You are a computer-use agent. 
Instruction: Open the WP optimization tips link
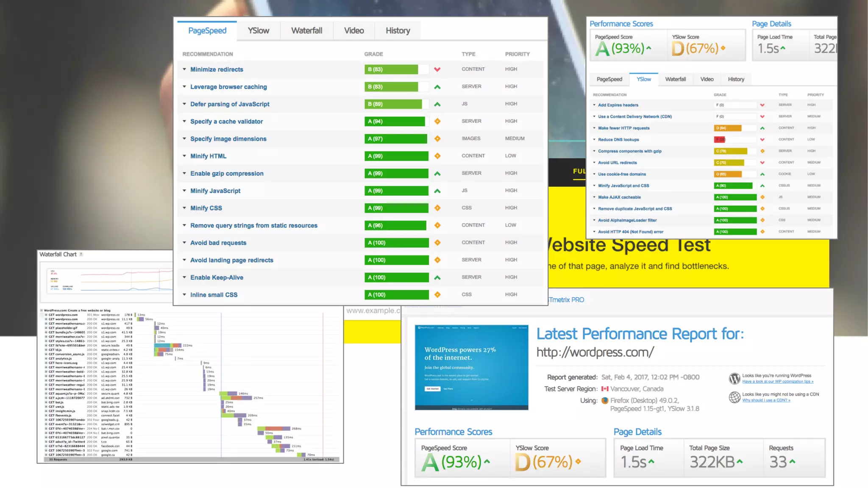[x=778, y=381]
